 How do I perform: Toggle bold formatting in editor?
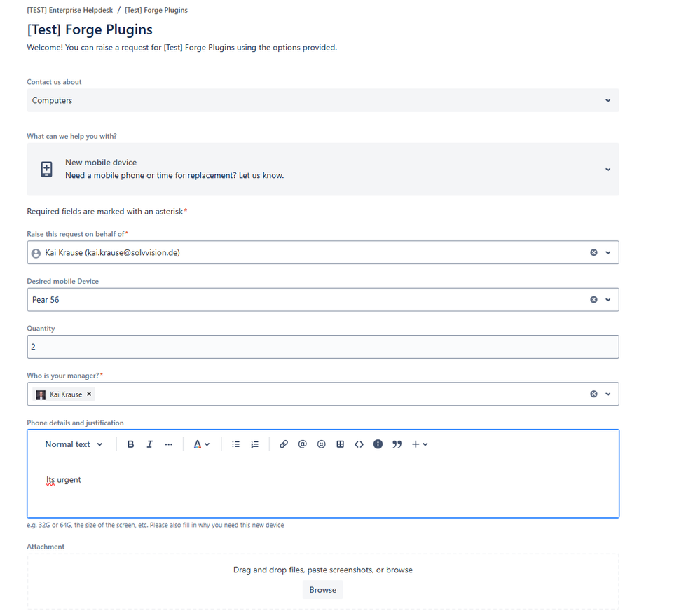tap(130, 444)
